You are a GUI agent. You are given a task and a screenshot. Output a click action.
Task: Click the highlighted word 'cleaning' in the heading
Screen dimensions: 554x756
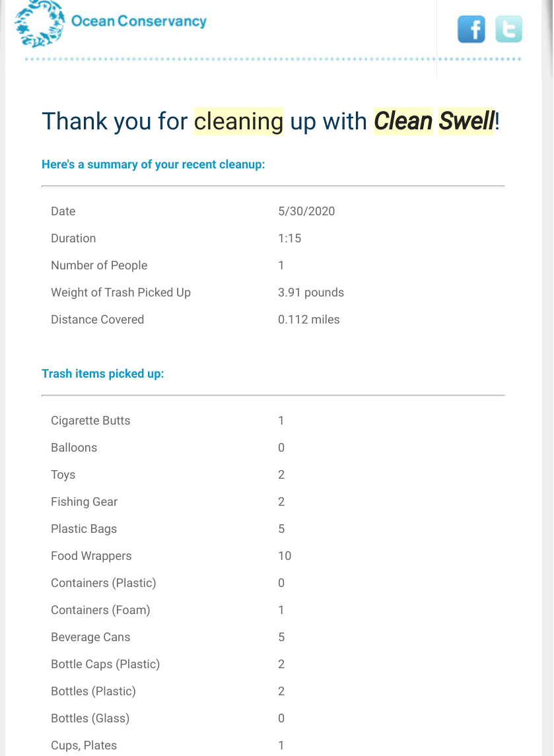click(x=238, y=121)
